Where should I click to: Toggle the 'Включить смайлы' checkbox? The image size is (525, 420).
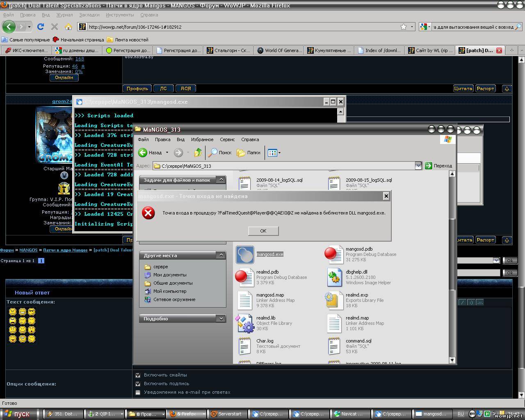(x=138, y=375)
